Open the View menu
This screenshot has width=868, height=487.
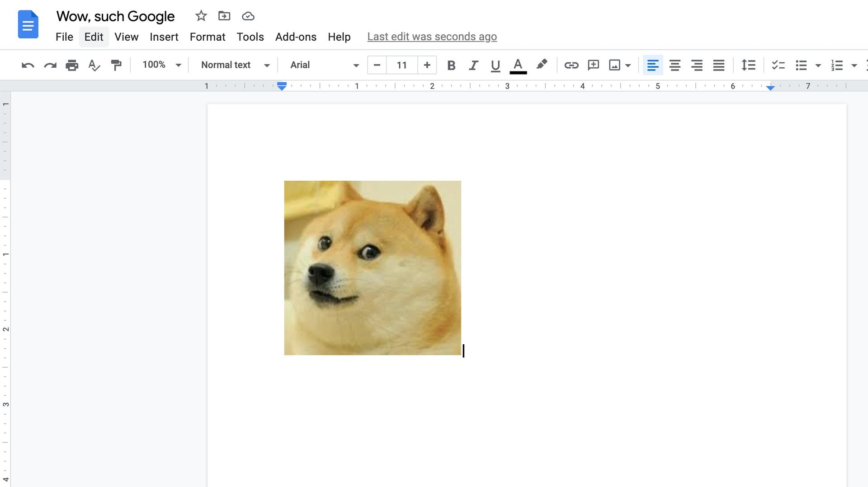click(126, 37)
